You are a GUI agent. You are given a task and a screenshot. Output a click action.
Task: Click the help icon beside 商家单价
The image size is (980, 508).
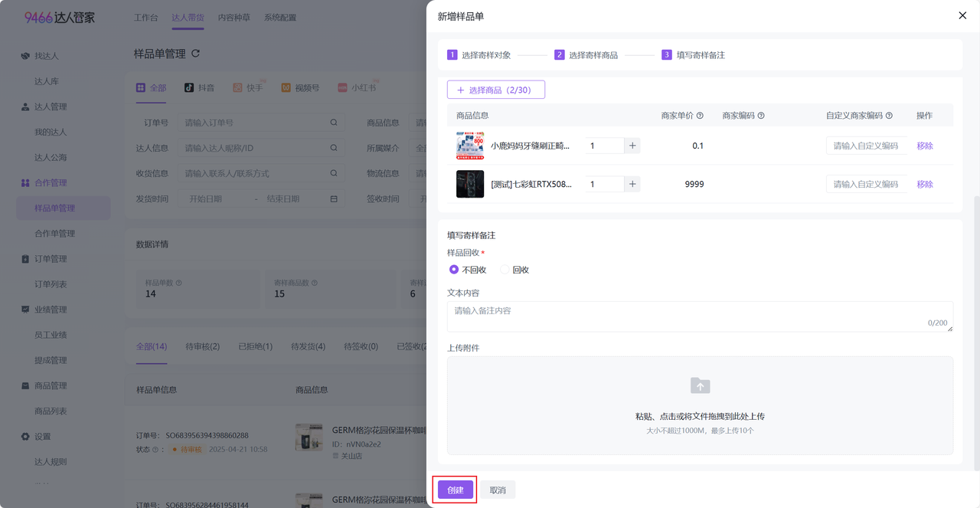click(x=700, y=116)
